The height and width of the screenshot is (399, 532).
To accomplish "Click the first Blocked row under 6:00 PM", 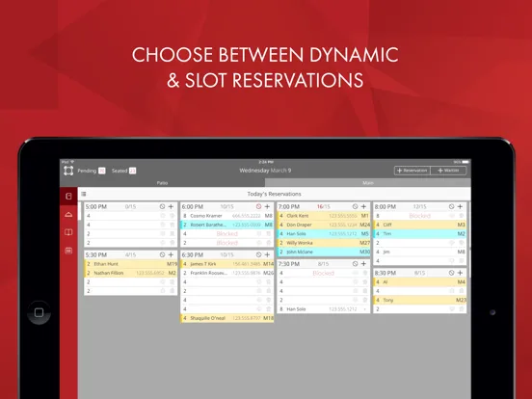I will 227,234.
